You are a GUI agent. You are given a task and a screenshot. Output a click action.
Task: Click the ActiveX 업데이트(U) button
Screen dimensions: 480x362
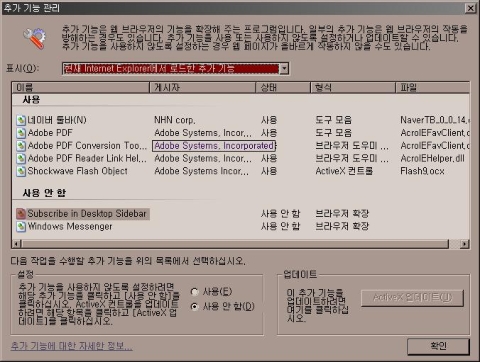pos(412,298)
